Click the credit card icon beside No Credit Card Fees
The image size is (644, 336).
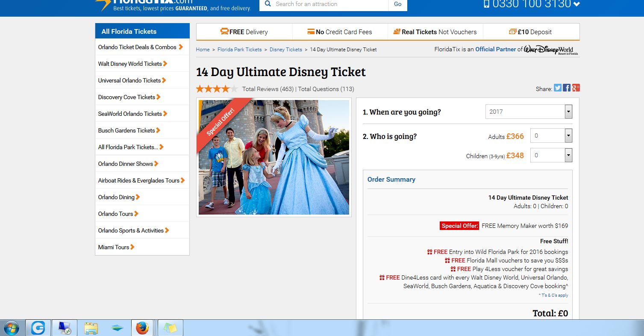point(311,32)
